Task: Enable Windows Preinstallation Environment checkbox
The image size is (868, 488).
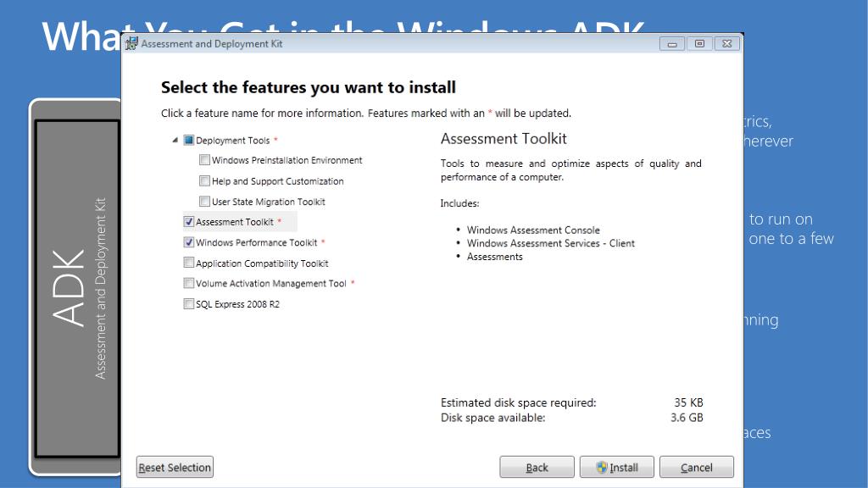Action: [204, 160]
